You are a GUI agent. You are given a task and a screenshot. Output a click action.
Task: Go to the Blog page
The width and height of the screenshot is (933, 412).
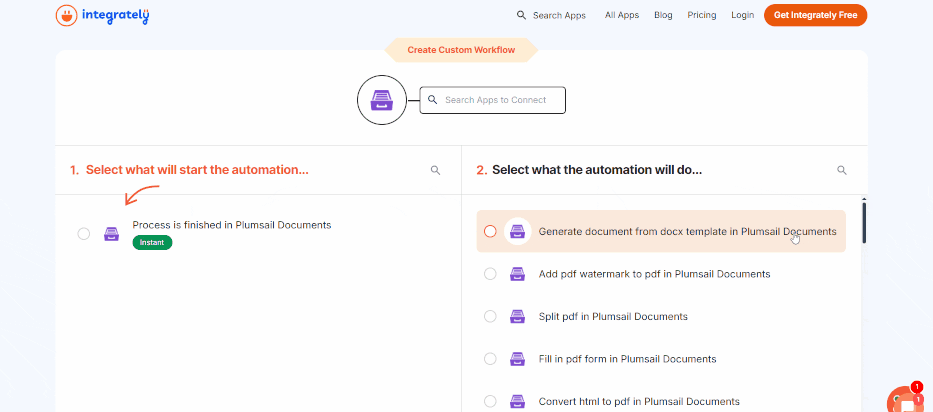(x=663, y=15)
